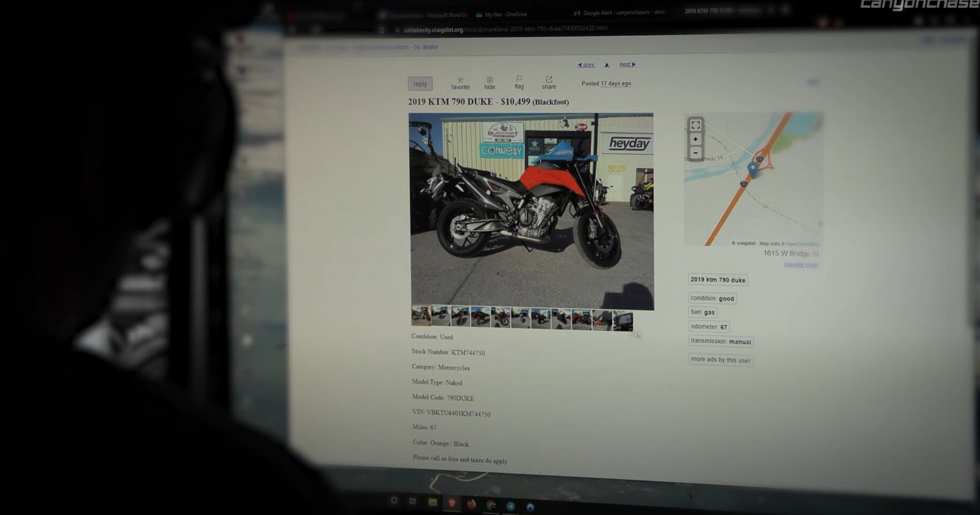Click the 'transmission: manual' attribute

click(x=721, y=341)
